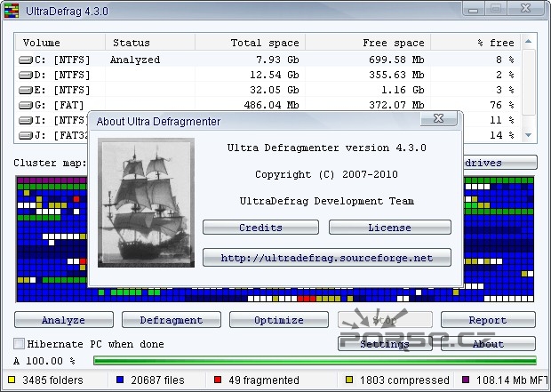Screen dimensions: 551x392
Task: Click the sailing ship image
Action: [146, 203]
